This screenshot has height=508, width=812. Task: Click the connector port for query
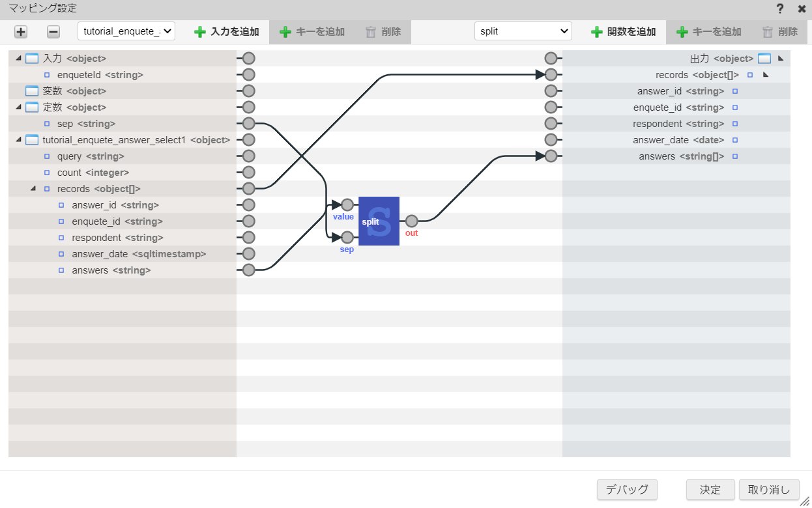[x=248, y=156]
